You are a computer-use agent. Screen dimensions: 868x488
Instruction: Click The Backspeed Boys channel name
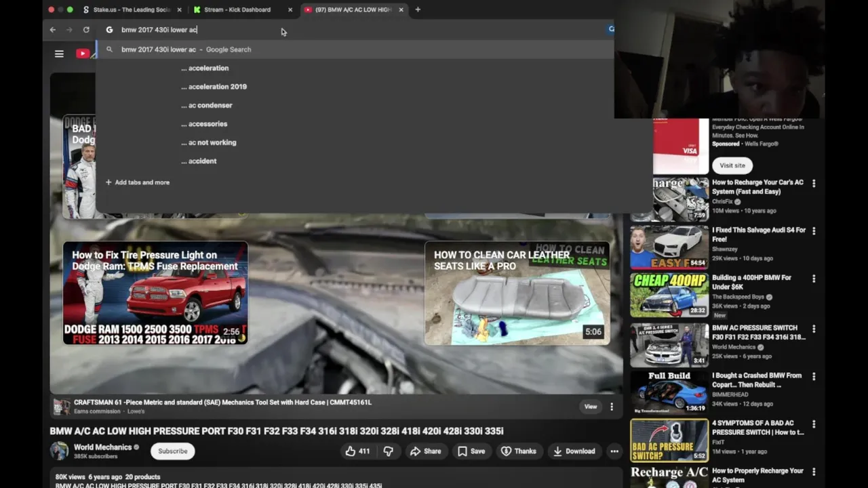click(x=738, y=297)
